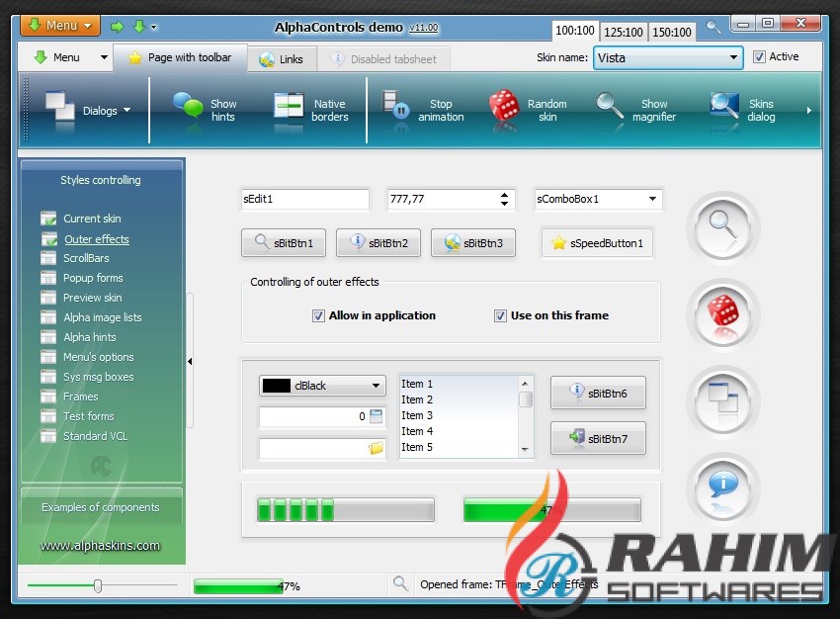Screen dimensions: 840x619
Task: Click into the sEdit1 text field
Action: [x=304, y=200]
